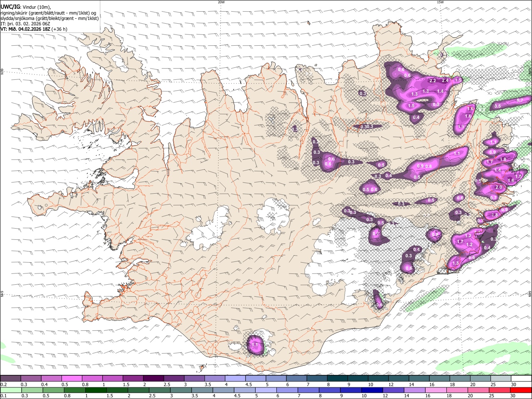Click the light lavender 5 rain legend swatch
Image resolution: width=532 pixels, height=399 pixels.
tap(265, 390)
